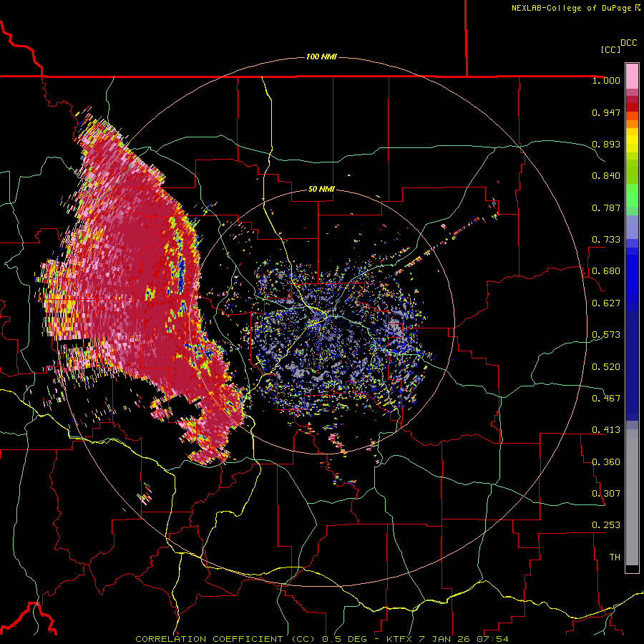This screenshot has height=644, width=644.
Task: Click the Correlation Coefficient caption at bottom
Action: [x=321, y=639]
